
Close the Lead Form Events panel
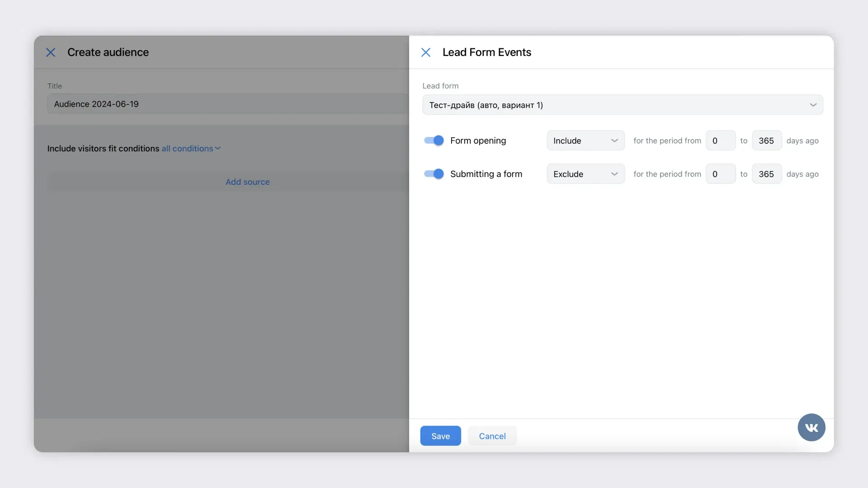[425, 52]
